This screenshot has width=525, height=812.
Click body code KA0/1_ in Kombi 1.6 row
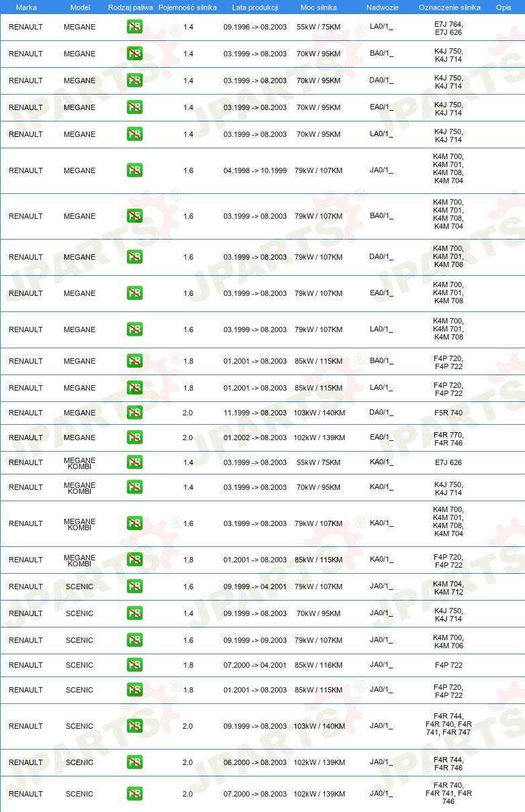pyautogui.click(x=381, y=523)
